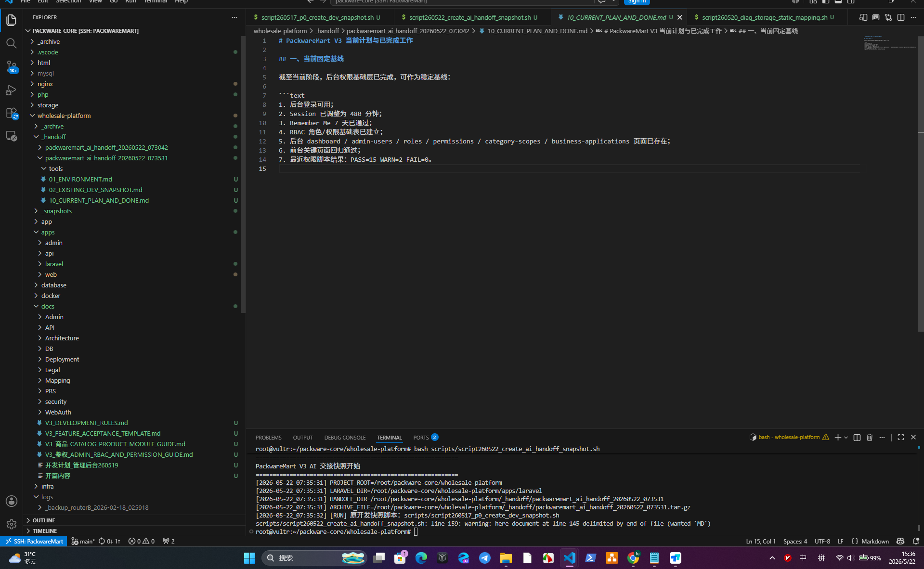Click the editor minimap
This screenshot has height=569, width=924.
889,43
